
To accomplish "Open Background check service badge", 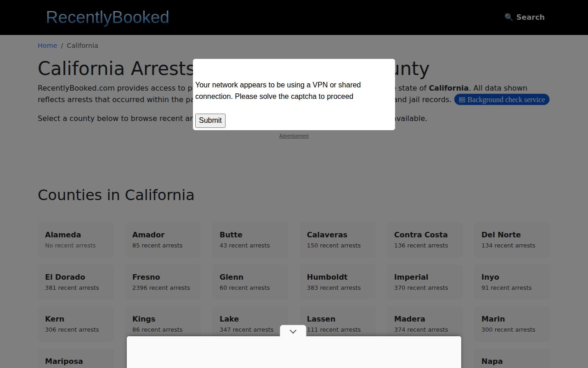I will (502, 100).
